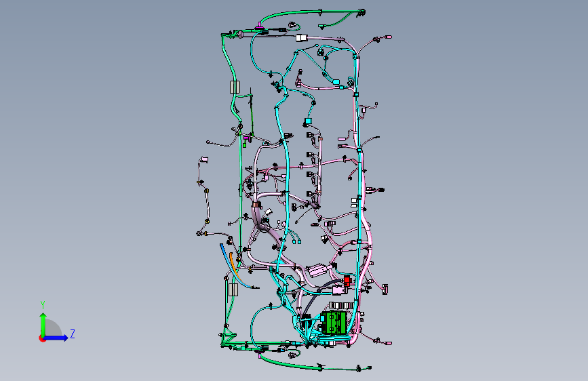Image resolution: width=588 pixels, height=381 pixels.
Task: Click the Y axis label
Action: [x=43, y=305]
